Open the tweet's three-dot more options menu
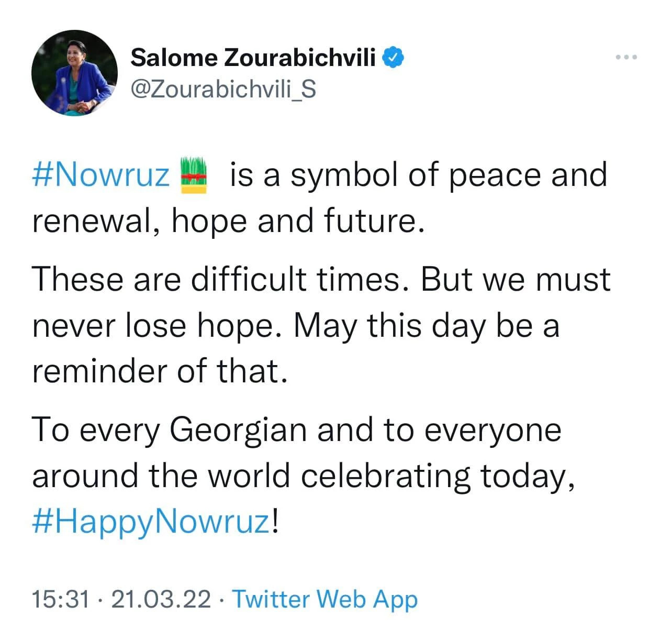Screen dimensions: 672x628 coord(626,57)
